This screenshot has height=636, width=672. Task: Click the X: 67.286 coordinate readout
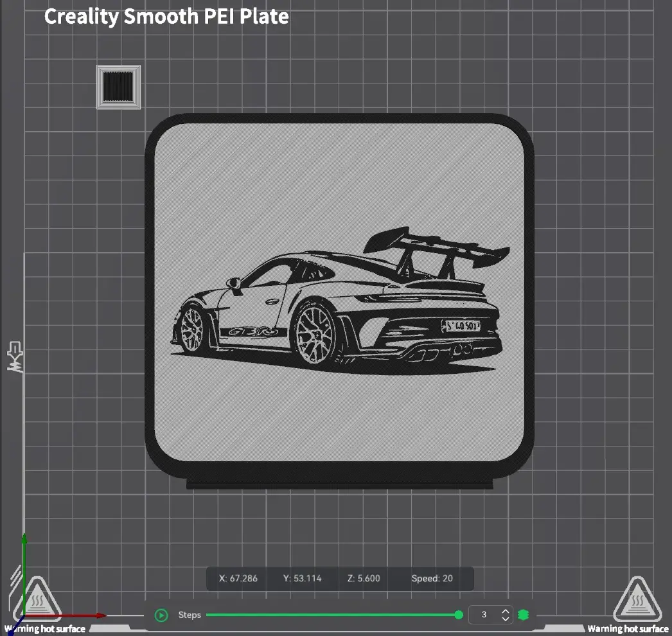point(238,578)
